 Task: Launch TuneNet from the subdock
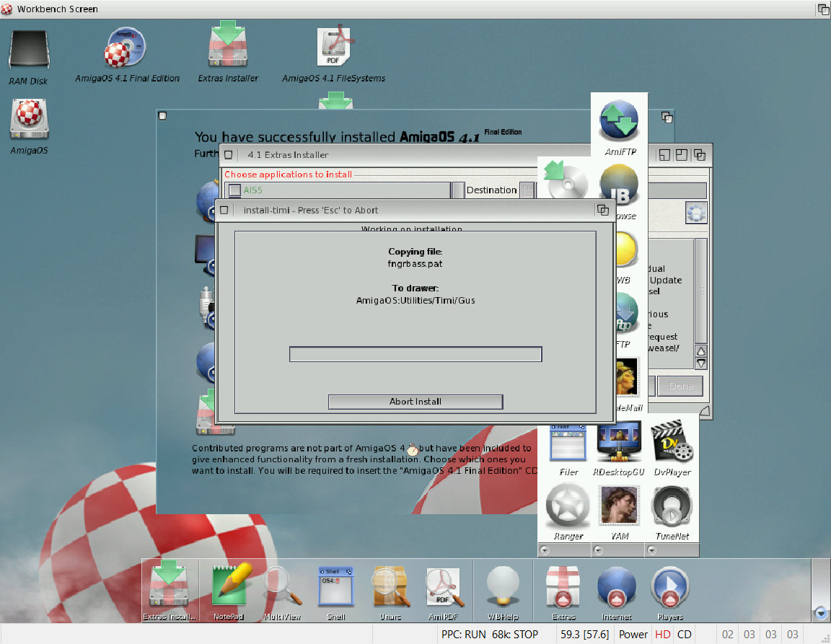672,505
